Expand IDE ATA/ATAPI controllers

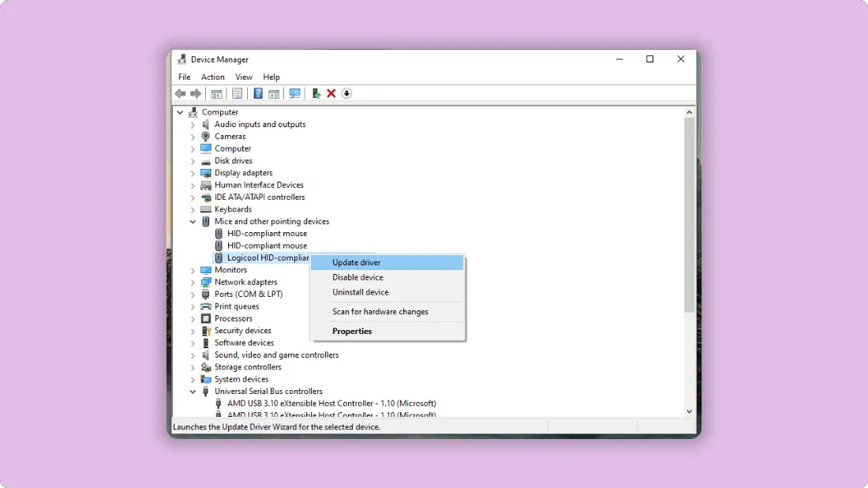point(193,197)
